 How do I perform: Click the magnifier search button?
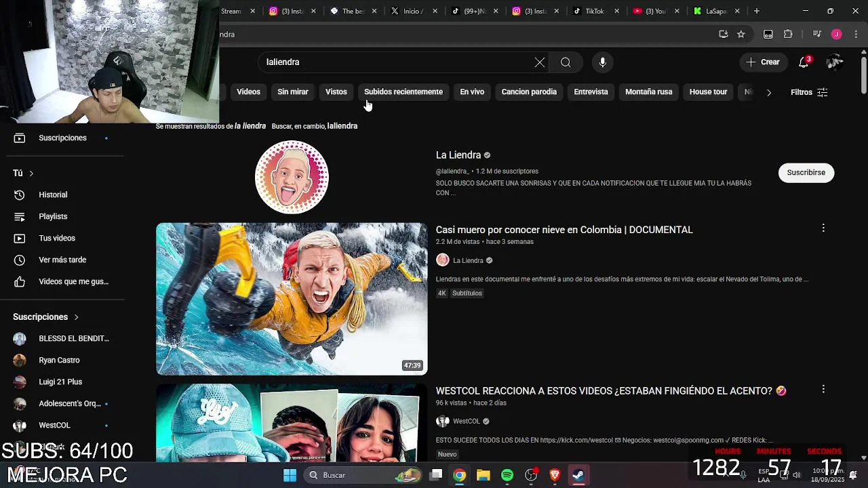tap(566, 62)
